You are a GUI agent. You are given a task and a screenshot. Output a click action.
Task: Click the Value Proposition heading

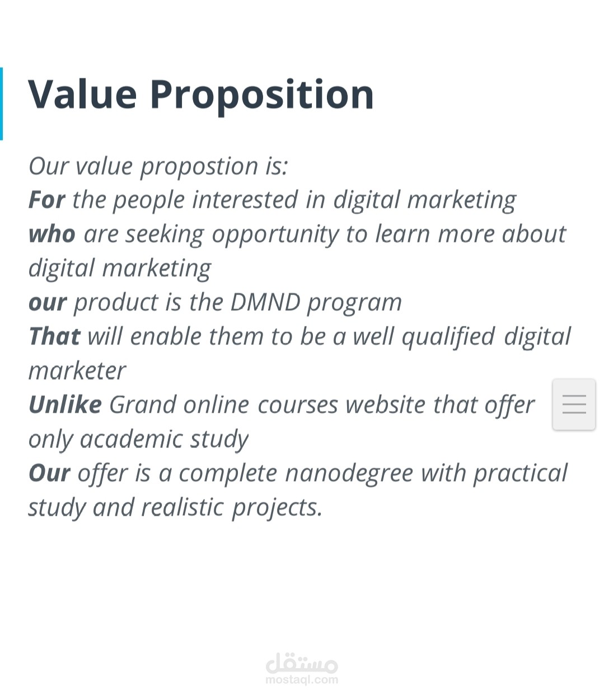201,94
